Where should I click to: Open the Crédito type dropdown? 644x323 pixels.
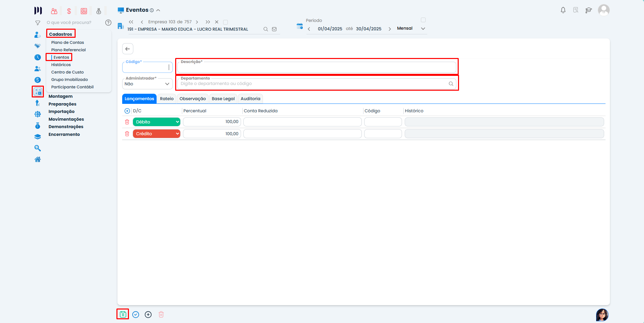coord(157,134)
